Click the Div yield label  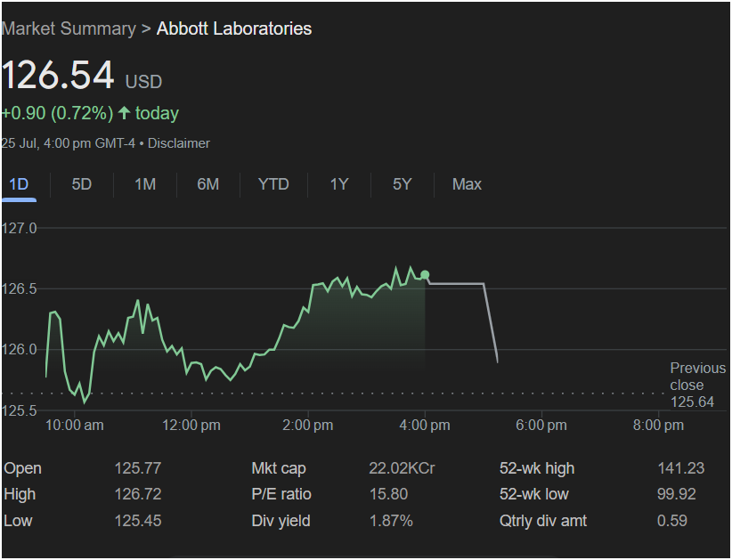pyautogui.click(x=281, y=521)
